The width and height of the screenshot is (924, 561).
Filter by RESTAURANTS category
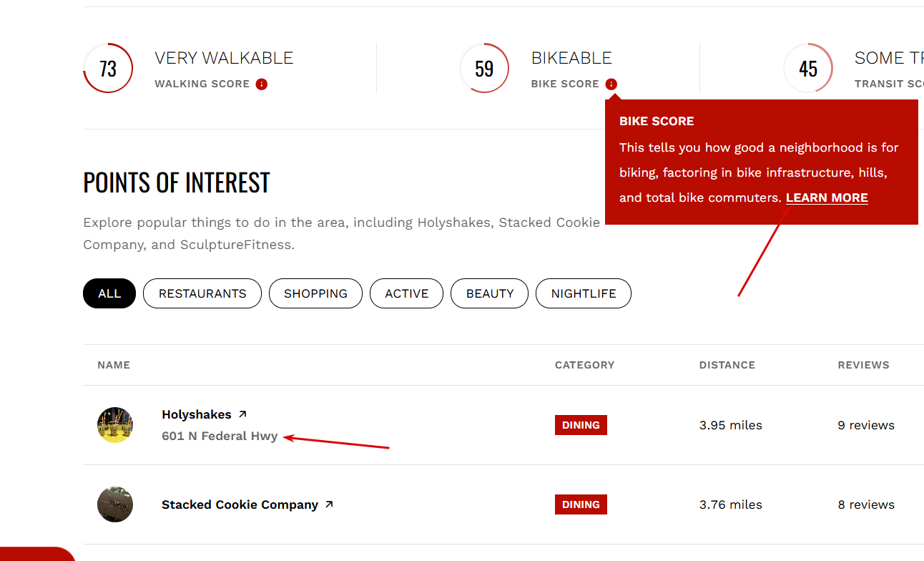(x=202, y=293)
